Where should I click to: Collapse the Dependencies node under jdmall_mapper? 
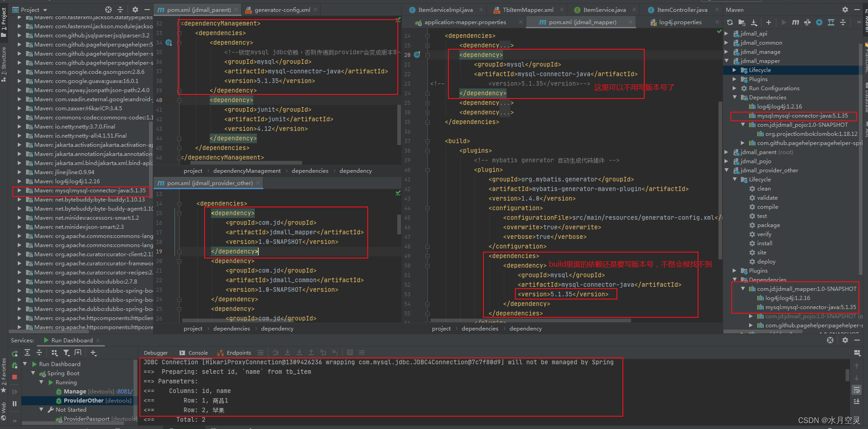point(734,97)
